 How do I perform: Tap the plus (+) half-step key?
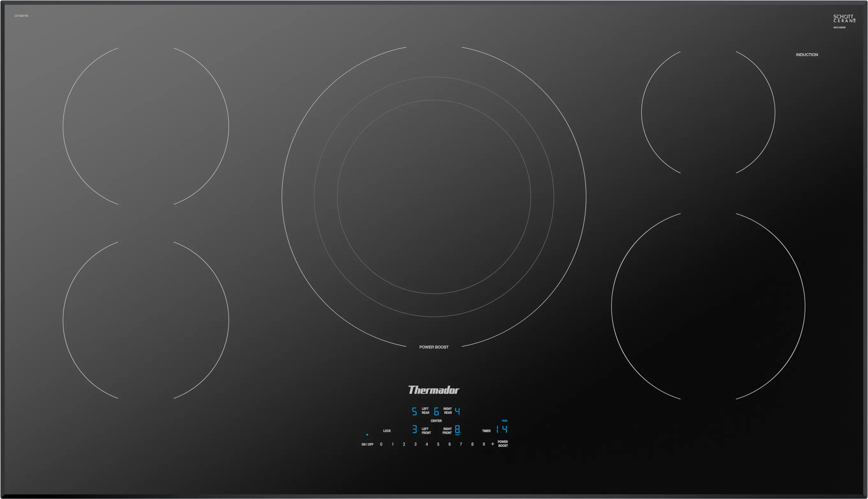tap(493, 444)
